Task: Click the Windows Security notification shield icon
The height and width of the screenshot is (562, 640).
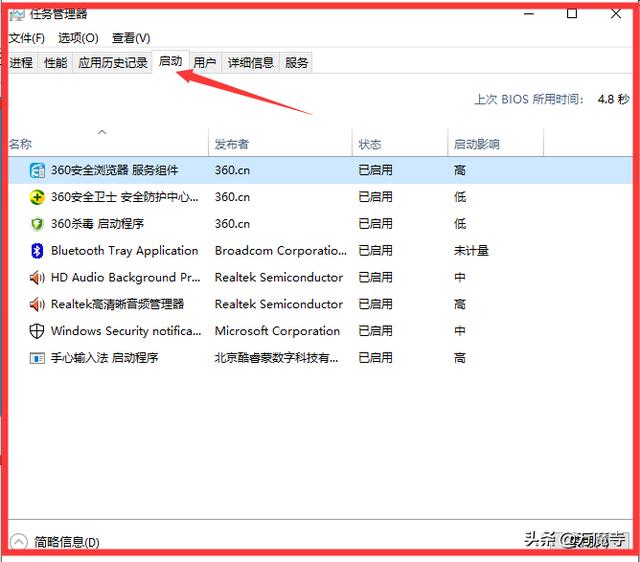Action: [37, 331]
